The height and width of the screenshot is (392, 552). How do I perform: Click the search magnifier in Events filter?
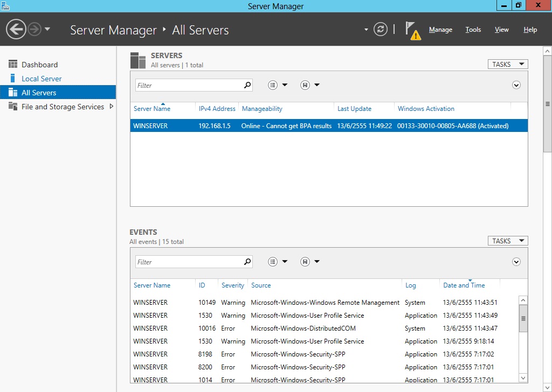[x=247, y=262]
